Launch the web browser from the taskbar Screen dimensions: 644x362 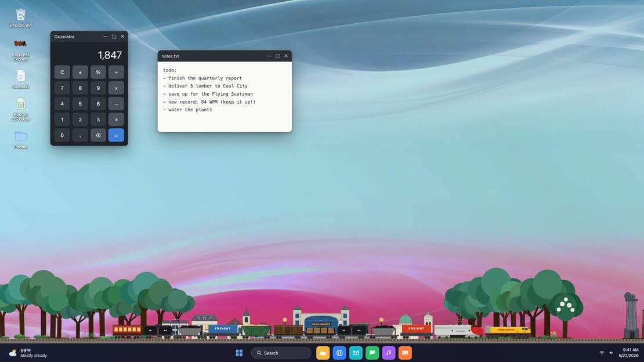pos(339,353)
